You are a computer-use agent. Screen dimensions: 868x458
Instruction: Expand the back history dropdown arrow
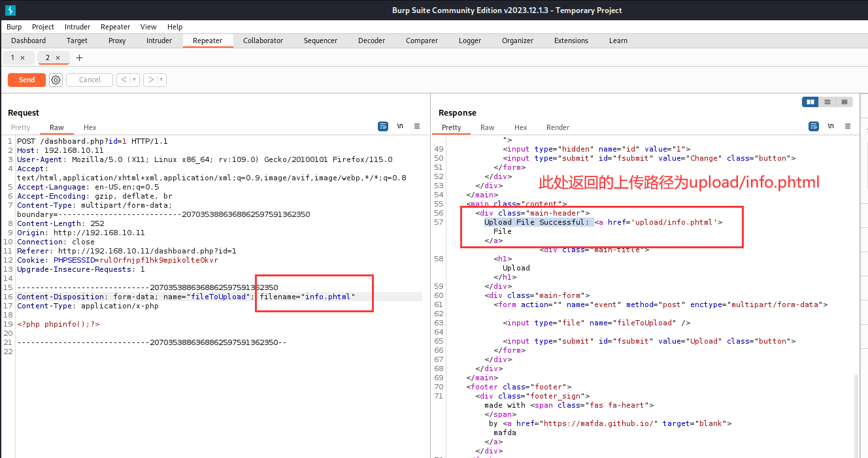[135, 80]
